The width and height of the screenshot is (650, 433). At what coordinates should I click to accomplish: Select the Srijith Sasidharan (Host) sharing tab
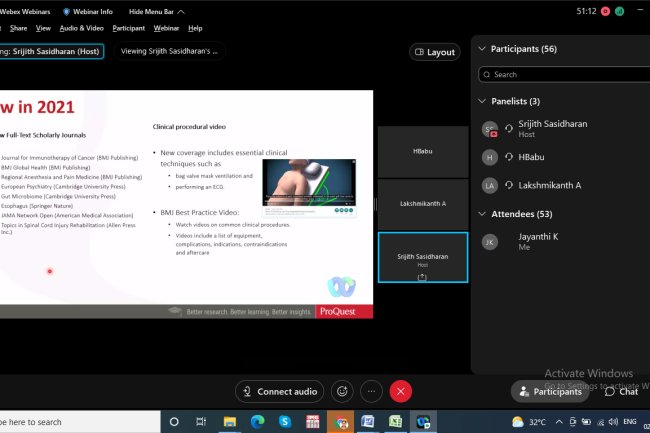[51, 51]
